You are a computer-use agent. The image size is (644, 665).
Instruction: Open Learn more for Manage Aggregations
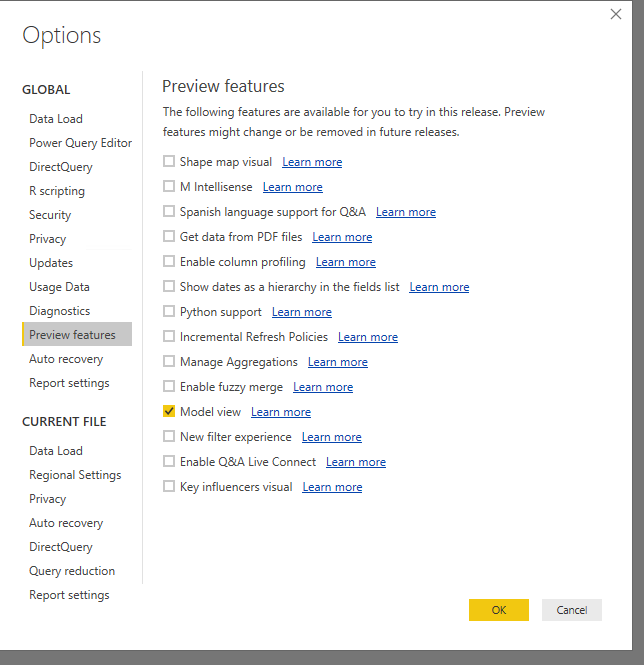pyautogui.click(x=338, y=362)
